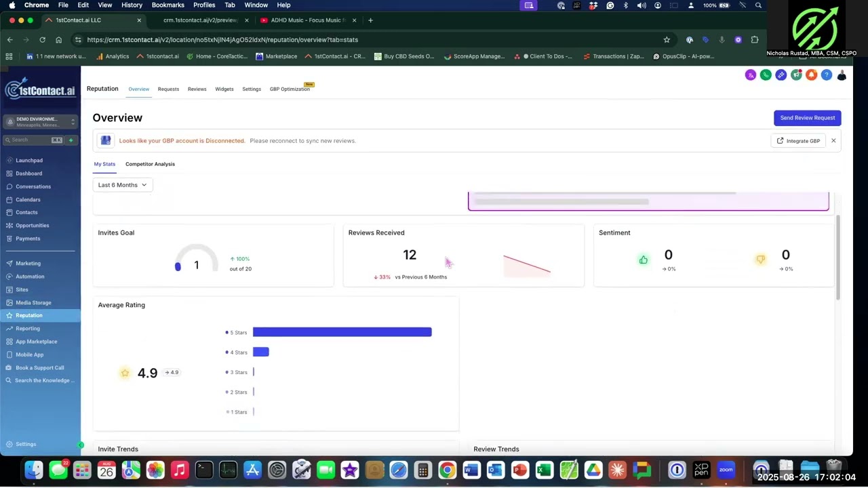This screenshot has width=868, height=488.
Task: Open Chrome extensions puzzle icon
Action: 755,39
